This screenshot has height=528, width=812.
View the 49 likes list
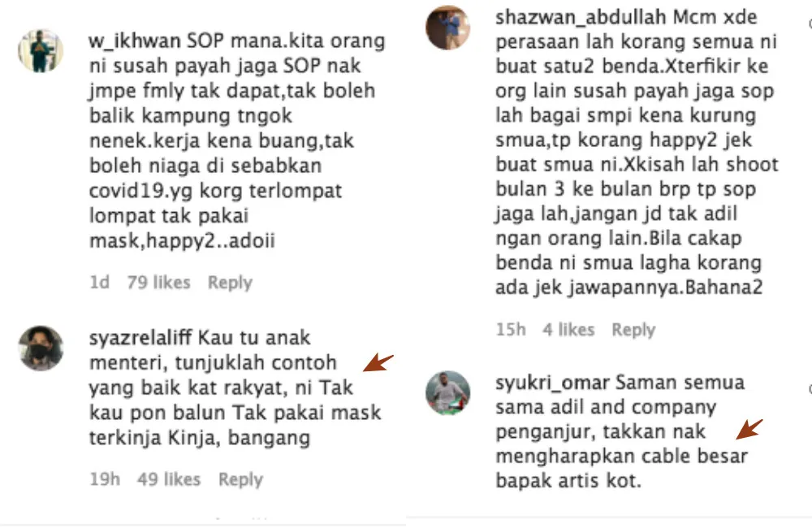click(169, 479)
